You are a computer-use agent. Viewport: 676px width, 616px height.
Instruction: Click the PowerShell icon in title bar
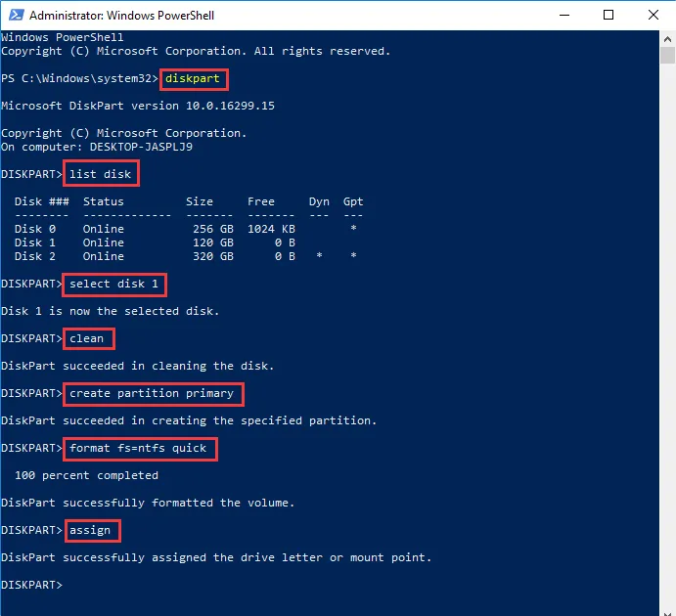pos(17,15)
